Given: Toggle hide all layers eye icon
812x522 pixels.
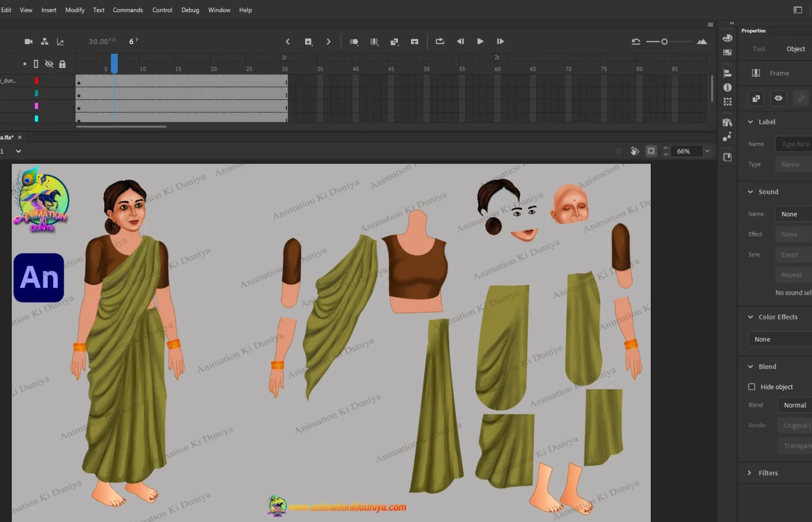Looking at the screenshot, I should pos(49,64).
